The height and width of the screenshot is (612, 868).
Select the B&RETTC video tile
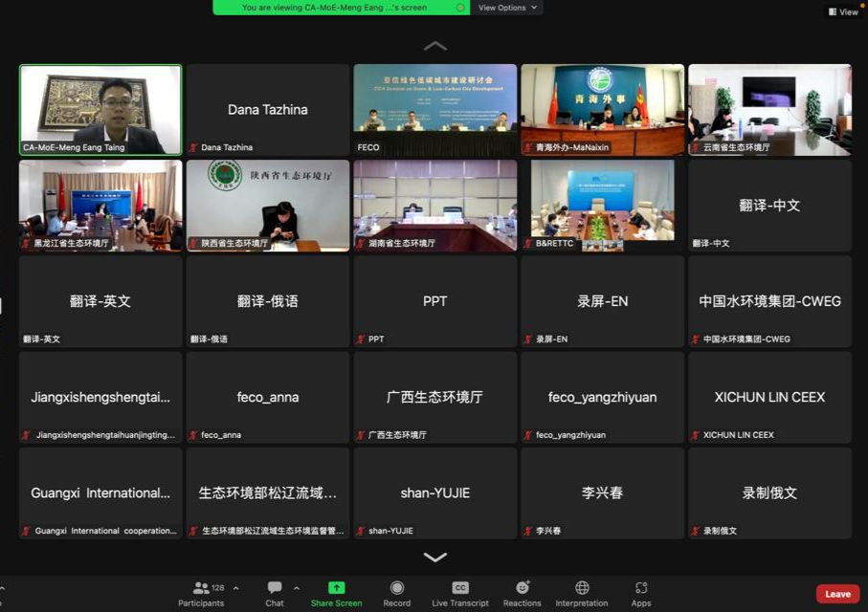click(603, 205)
